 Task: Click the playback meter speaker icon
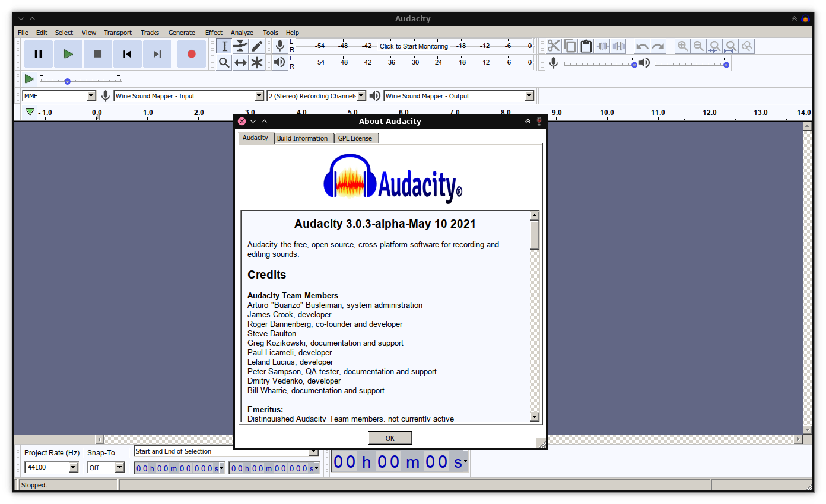(280, 62)
